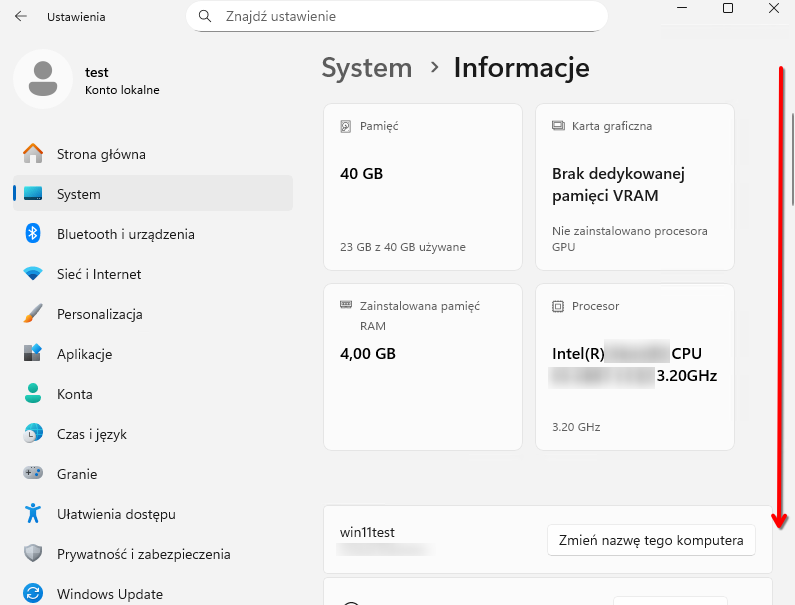Open Granie settings
Screen dimensions: 795x605
77,474
